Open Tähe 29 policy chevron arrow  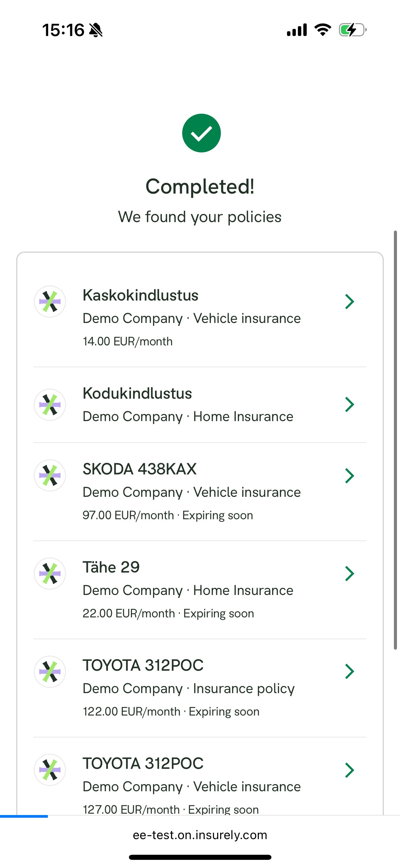tap(349, 574)
